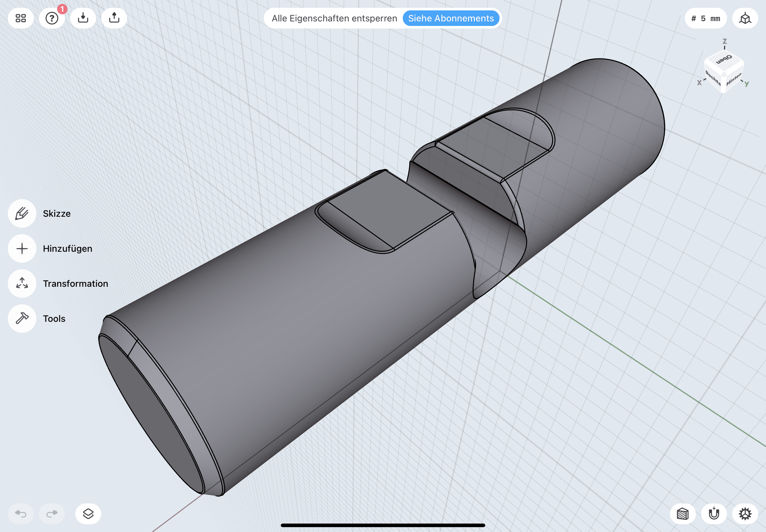Image resolution: width=766 pixels, height=532 pixels.
Task: Click the undo arrow button
Action: point(21,514)
